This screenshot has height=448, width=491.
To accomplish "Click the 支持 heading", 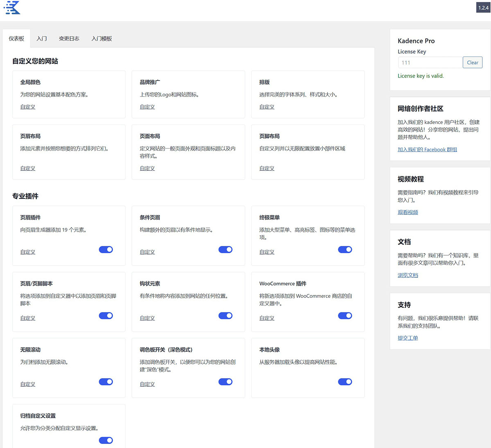I will pos(404,305).
